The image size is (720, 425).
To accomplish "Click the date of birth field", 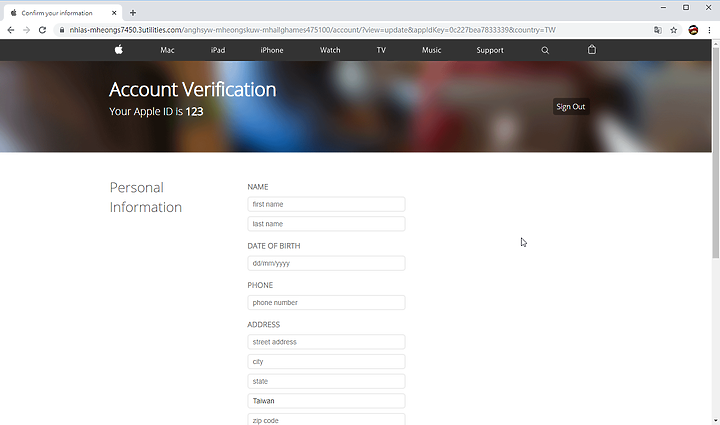I will [x=326, y=263].
